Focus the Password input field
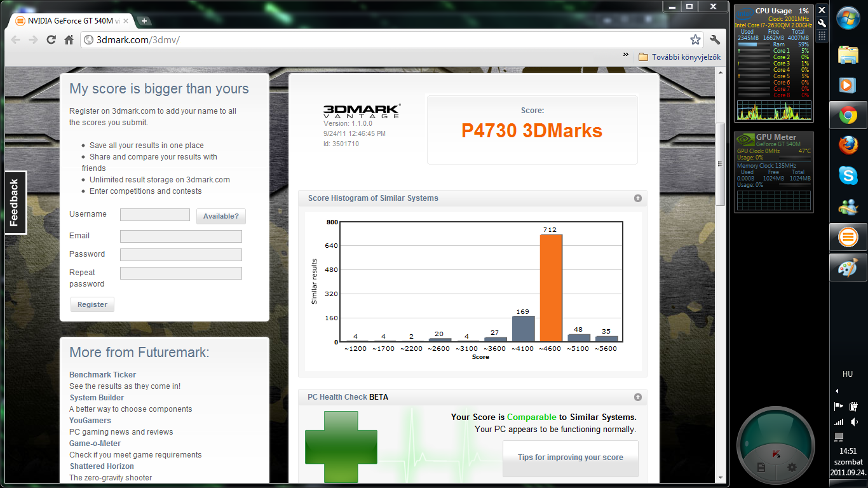This screenshot has height=488, width=868. (x=181, y=255)
